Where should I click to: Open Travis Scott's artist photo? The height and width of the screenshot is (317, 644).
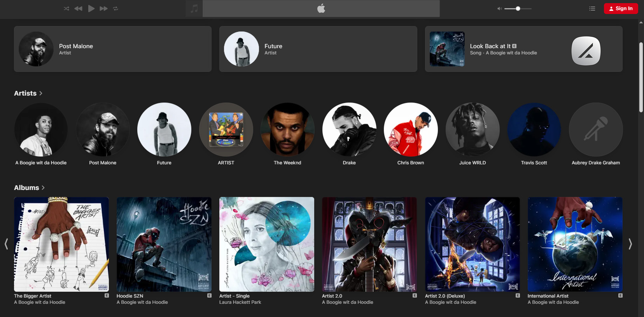pos(534,129)
